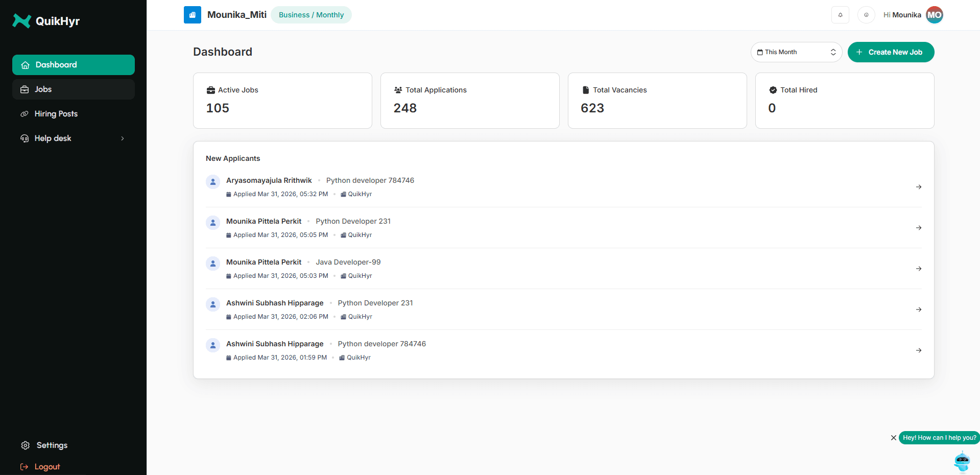Select Logout at the bottom
The image size is (980, 475).
[x=47, y=466]
